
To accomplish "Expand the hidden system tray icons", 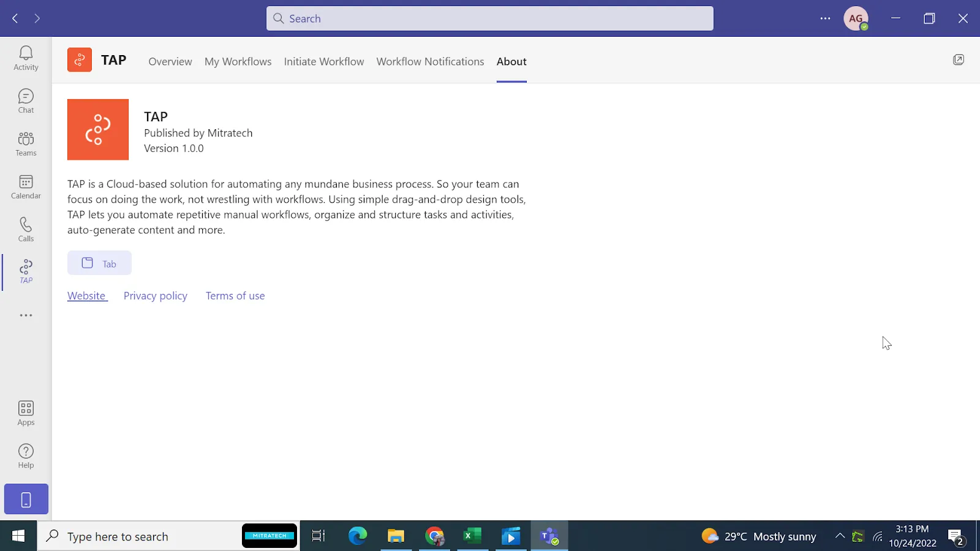I will (840, 536).
